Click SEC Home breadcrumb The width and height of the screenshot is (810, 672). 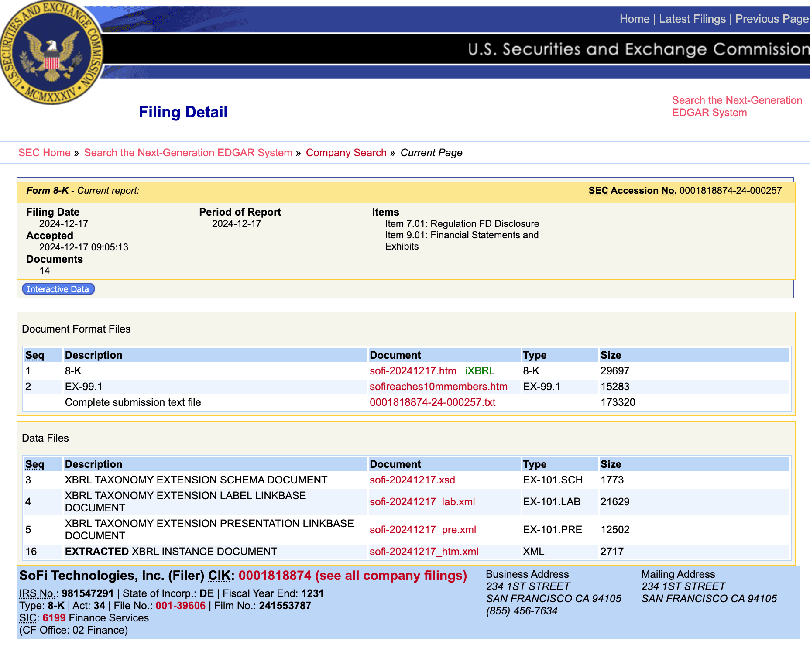tap(45, 153)
